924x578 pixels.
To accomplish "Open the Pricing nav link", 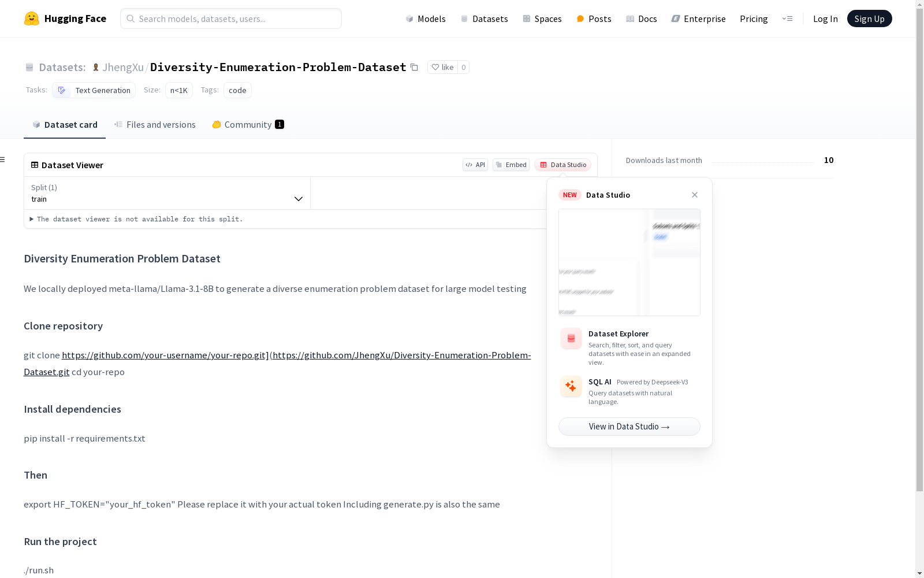I will [x=754, y=18].
